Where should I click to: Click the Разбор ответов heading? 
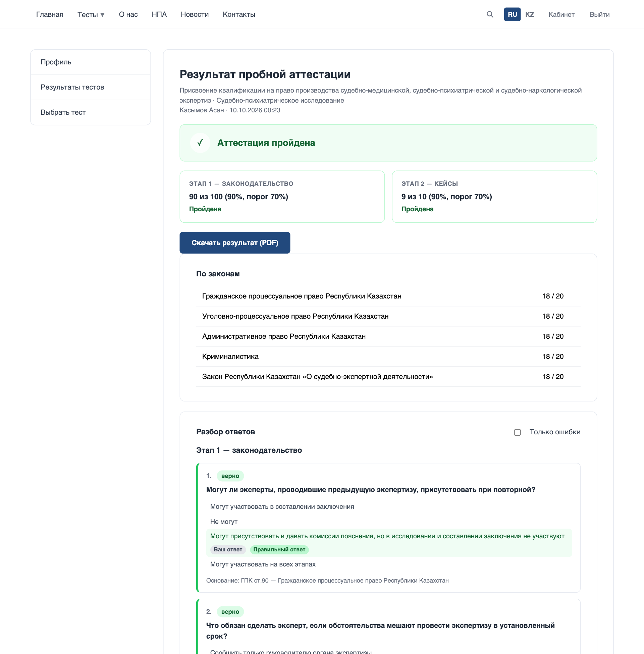point(226,432)
